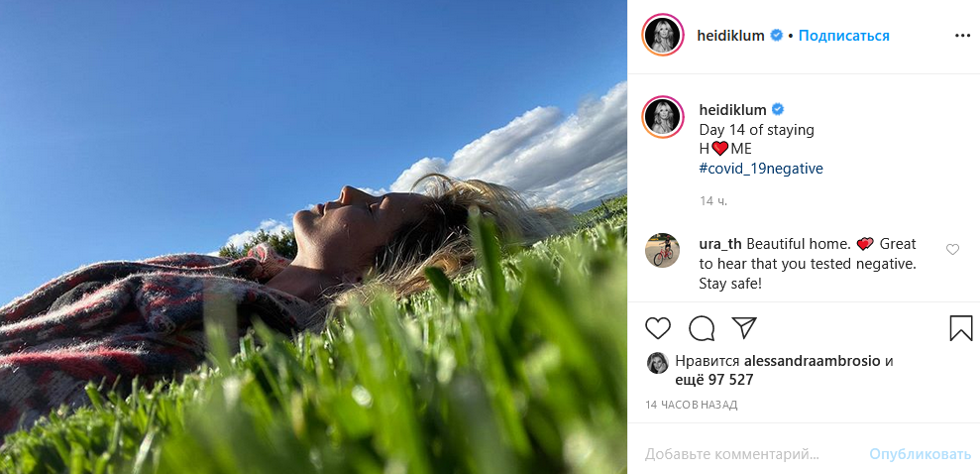Share post via paper plane icon
Image resolution: width=980 pixels, height=474 pixels.
point(744,327)
